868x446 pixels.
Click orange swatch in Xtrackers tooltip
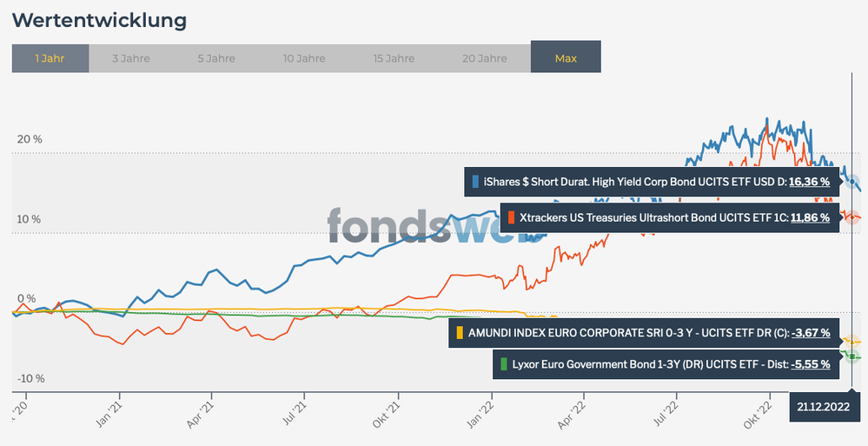511,217
